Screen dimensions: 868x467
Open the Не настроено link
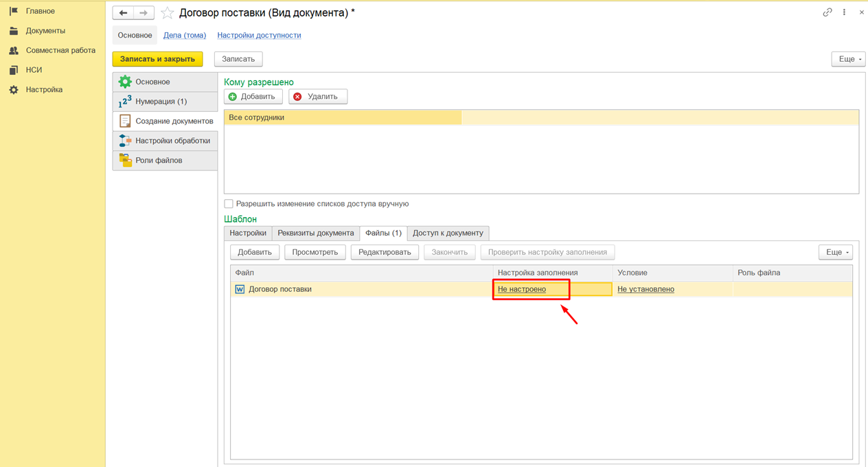pos(522,289)
